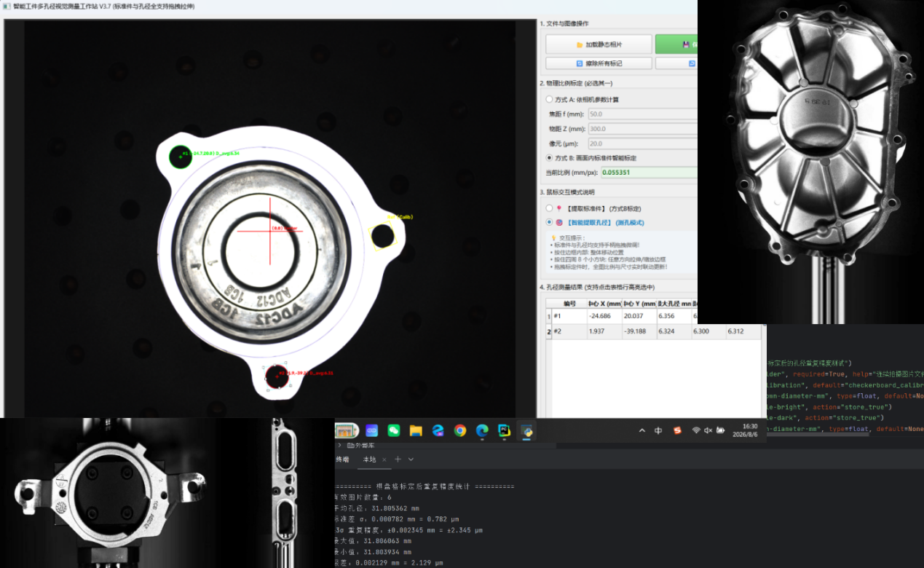Screen dimensions: 924x568
Task: Select table cell #1 in results
Action: [x=569, y=317]
